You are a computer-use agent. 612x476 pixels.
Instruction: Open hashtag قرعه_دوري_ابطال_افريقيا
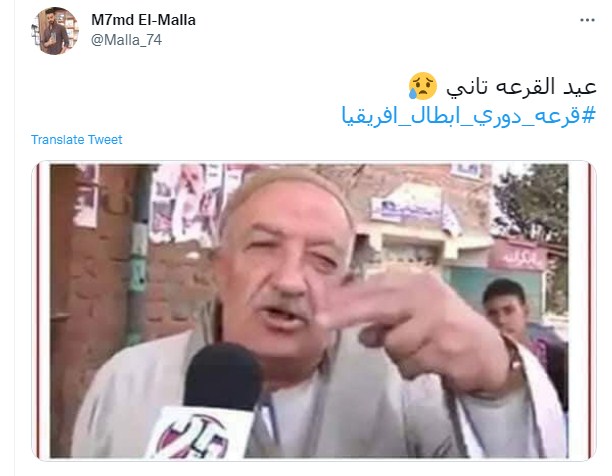point(469,115)
